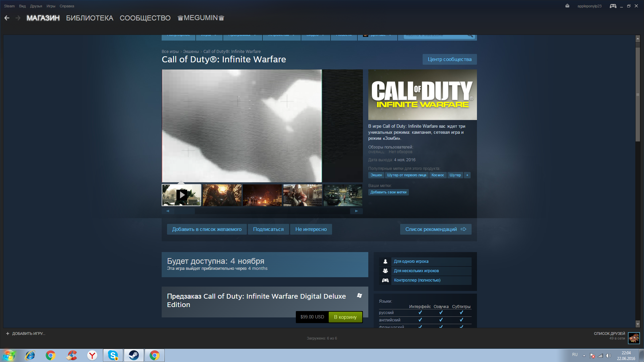Select hangar vehicle screenshot thumbnail
This screenshot has height=362, width=644.
click(343, 195)
